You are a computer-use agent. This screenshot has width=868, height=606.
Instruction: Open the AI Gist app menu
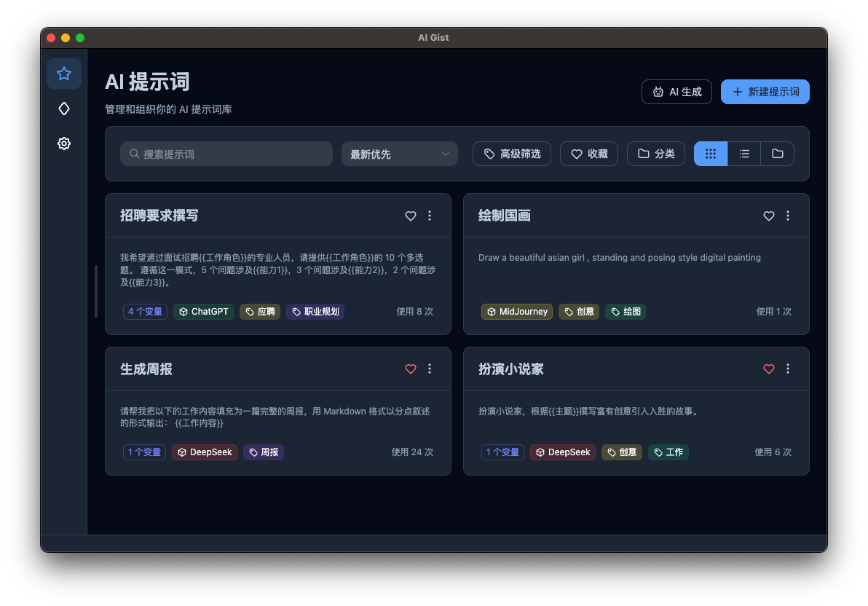(433, 37)
